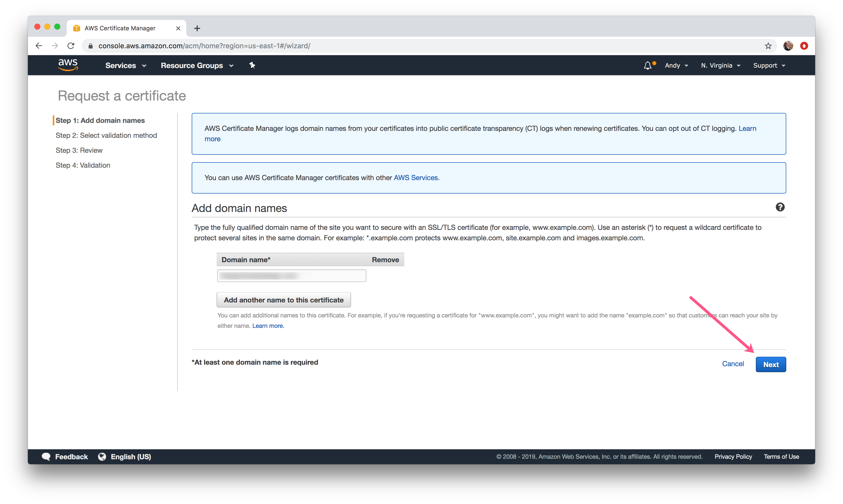Click the AWS logo home icon

pos(68,65)
